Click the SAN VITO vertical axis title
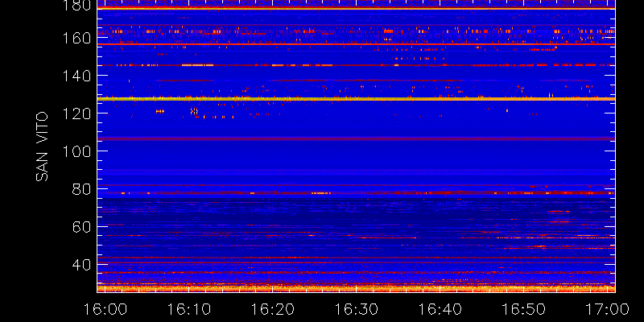 [42, 147]
